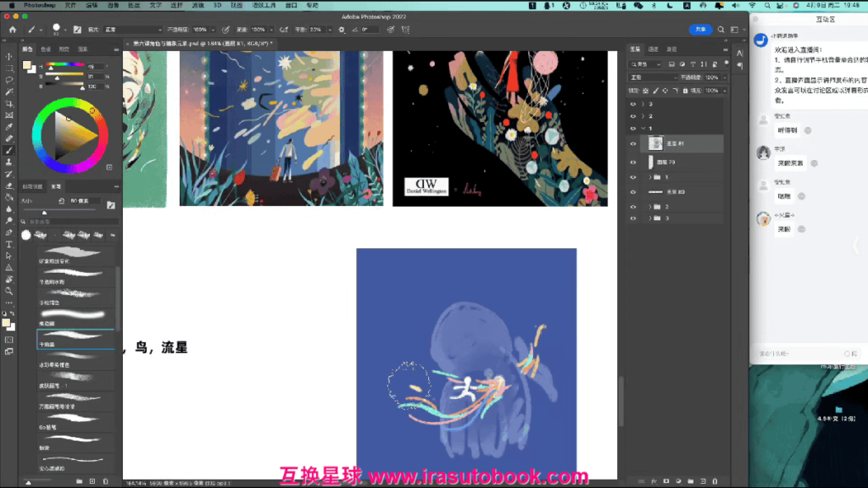Switch to the color swatches tab (second tab)
This screenshot has width=868, height=488.
(46, 49)
